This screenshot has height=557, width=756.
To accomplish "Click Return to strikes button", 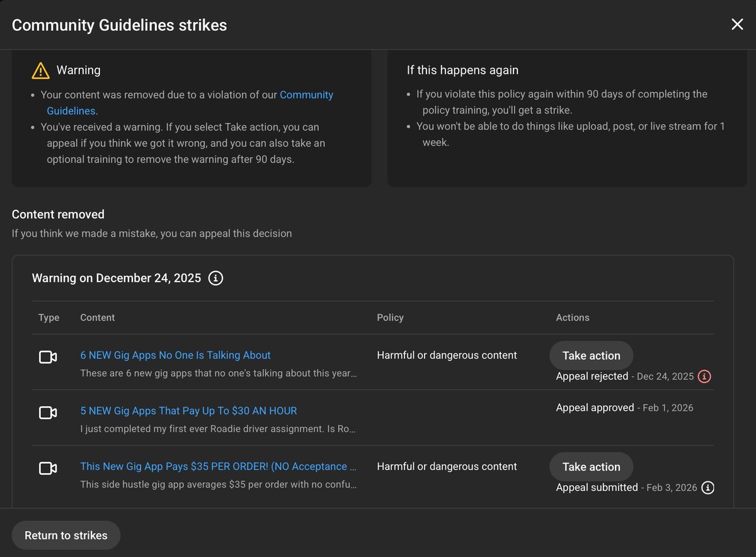I will tap(66, 535).
